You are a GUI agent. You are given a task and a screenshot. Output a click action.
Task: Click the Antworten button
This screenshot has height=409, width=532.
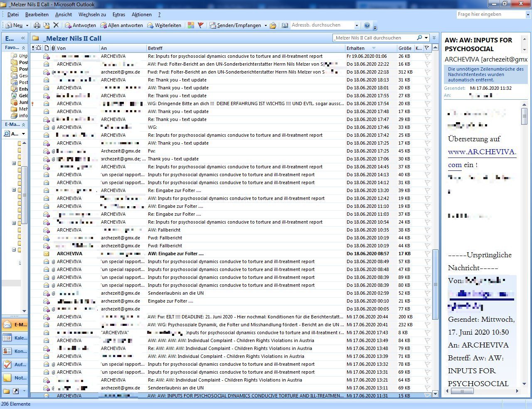80,25
